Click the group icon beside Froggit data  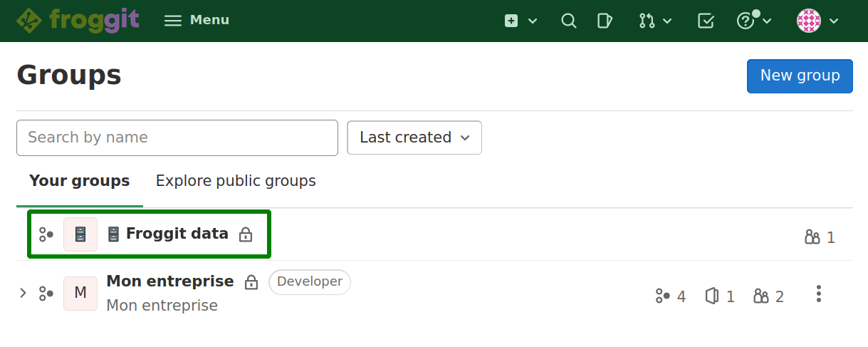[x=46, y=234]
